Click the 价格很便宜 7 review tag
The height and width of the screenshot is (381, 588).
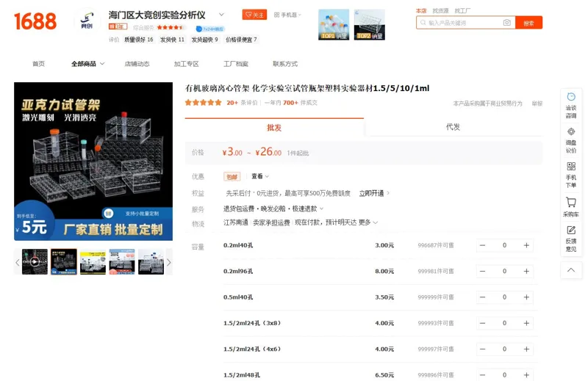pyautogui.click(x=242, y=40)
